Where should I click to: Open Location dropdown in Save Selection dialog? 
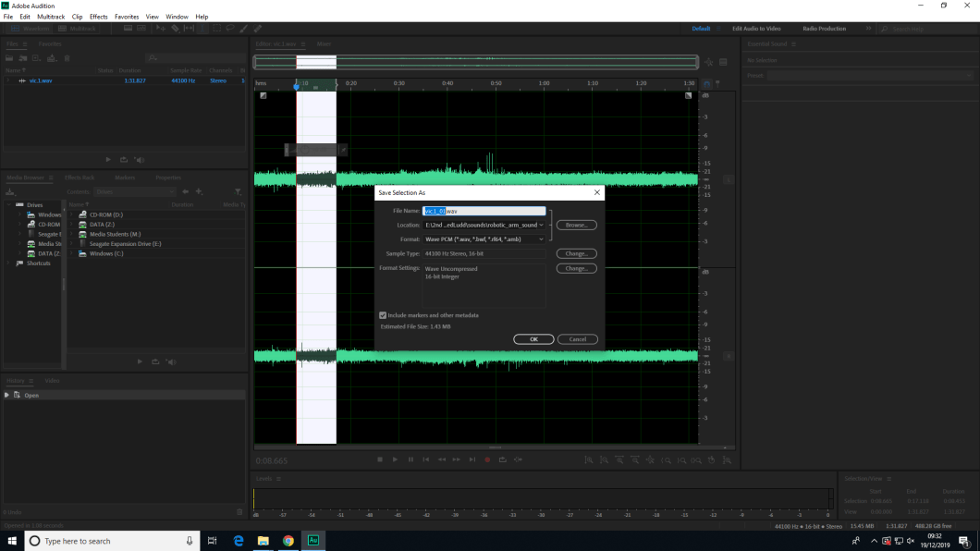pos(541,225)
